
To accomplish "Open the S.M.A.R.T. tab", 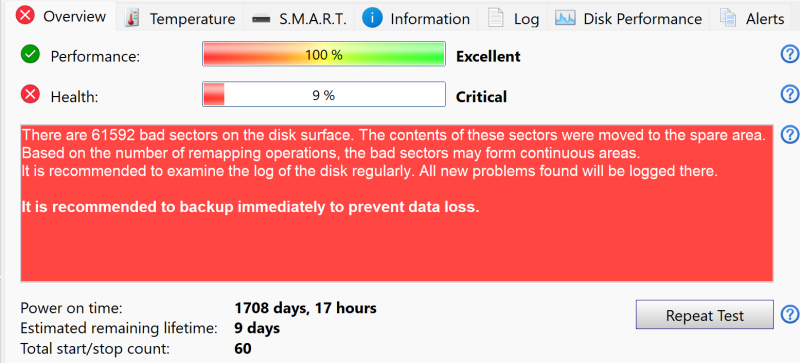I will [x=299, y=18].
